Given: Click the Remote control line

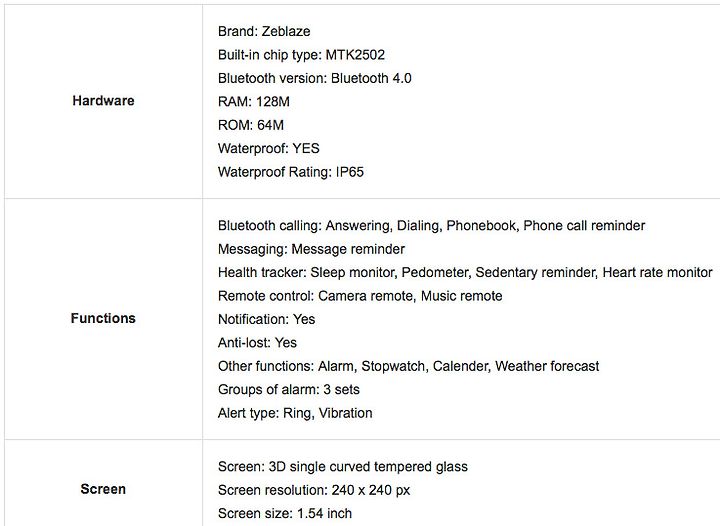Looking at the screenshot, I should coord(360,296).
